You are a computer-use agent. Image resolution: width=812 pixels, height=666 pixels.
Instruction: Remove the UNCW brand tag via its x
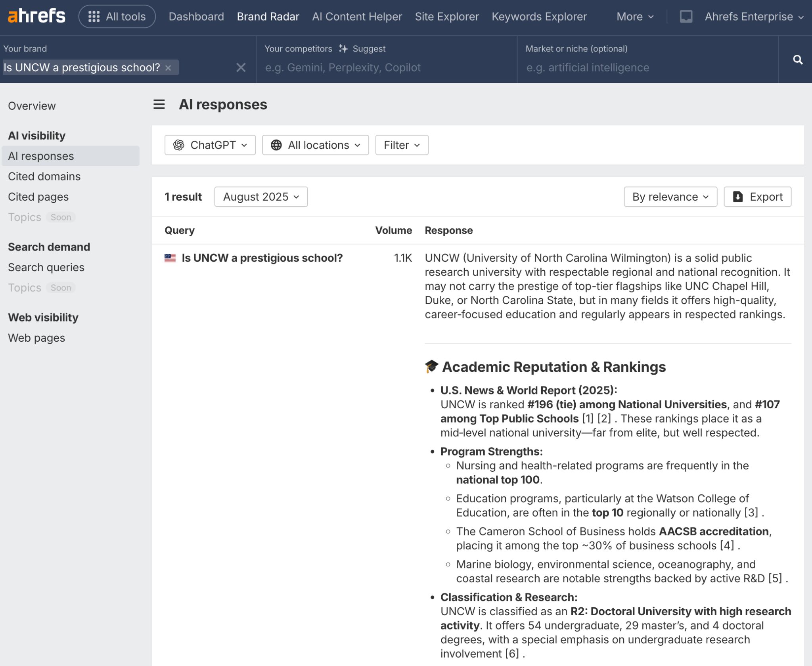click(168, 68)
